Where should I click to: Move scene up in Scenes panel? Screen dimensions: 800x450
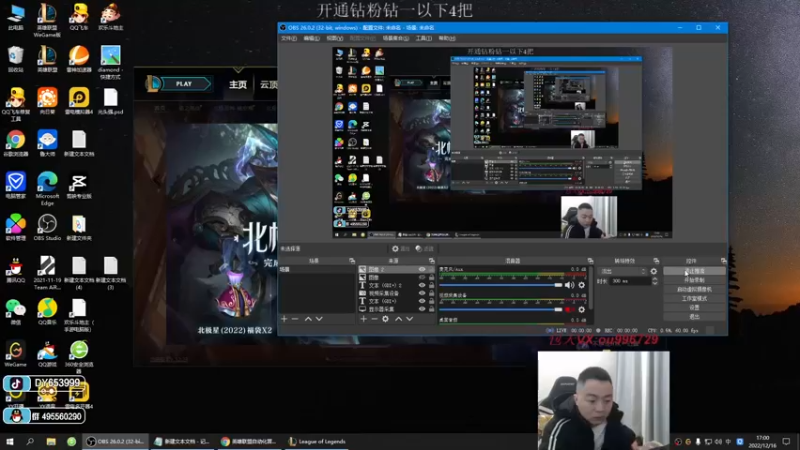308,319
